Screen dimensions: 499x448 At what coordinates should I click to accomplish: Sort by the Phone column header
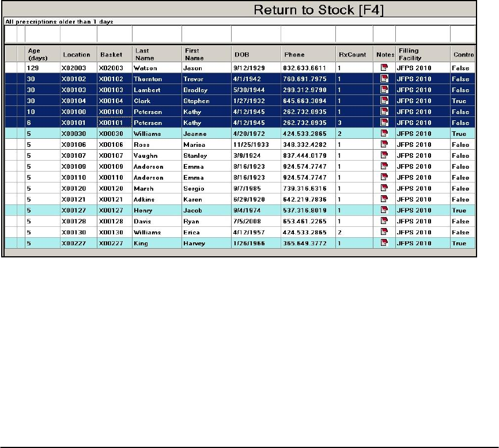point(308,54)
